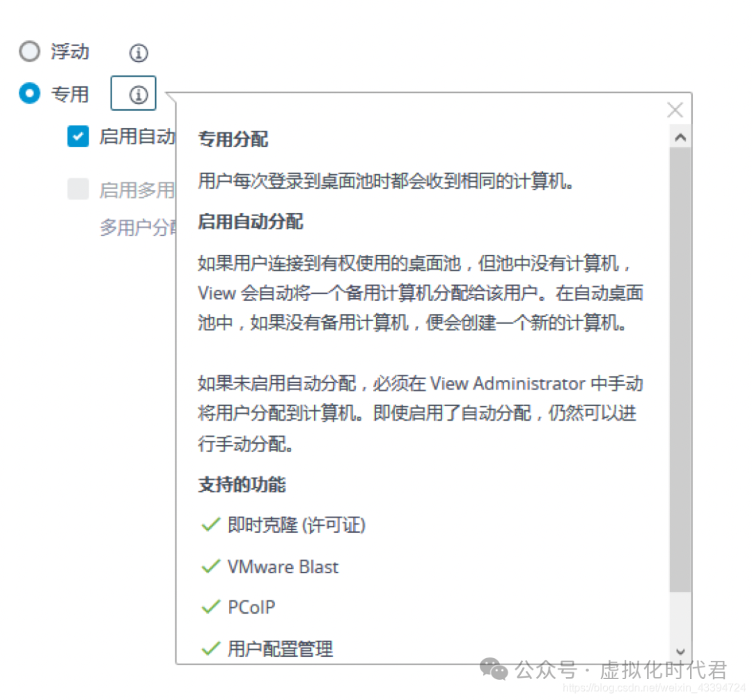Click the green checkmark beside VMware Blast
This screenshot has width=752, height=700.
tap(211, 566)
